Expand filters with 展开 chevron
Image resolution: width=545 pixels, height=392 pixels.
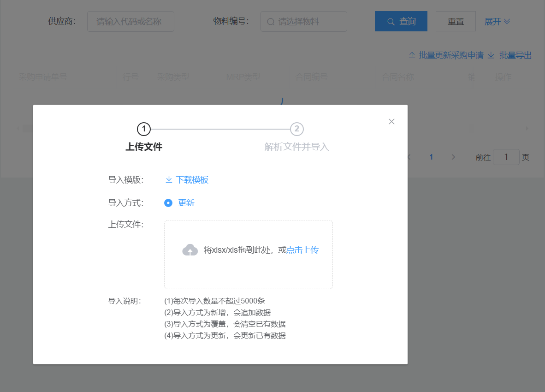pyautogui.click(x=507, y=22)
